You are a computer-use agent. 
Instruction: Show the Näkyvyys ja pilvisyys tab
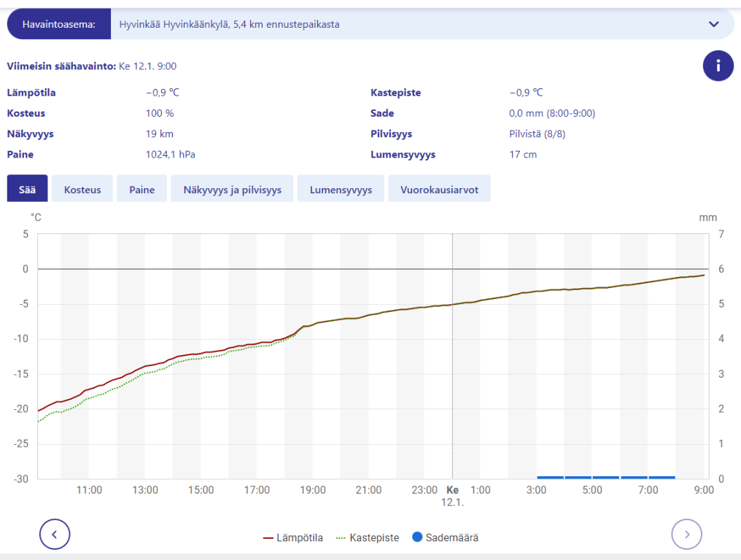232,190
